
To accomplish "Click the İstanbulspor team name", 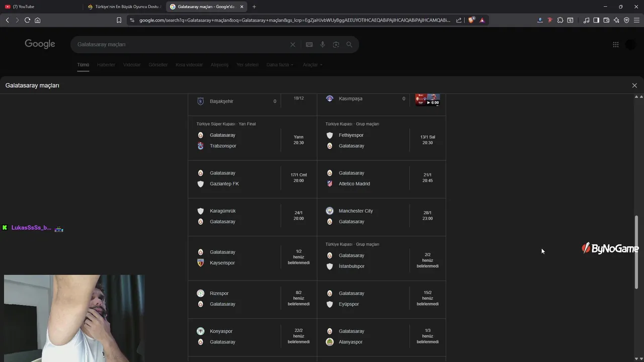I will pos(352,266).
